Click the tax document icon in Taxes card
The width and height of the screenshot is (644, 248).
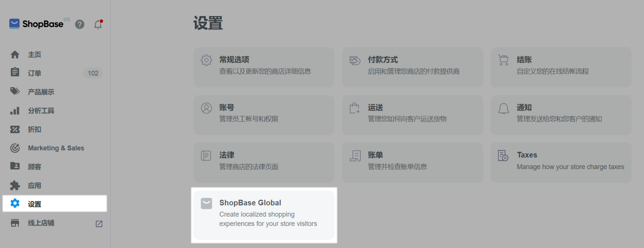pos(503,156)
